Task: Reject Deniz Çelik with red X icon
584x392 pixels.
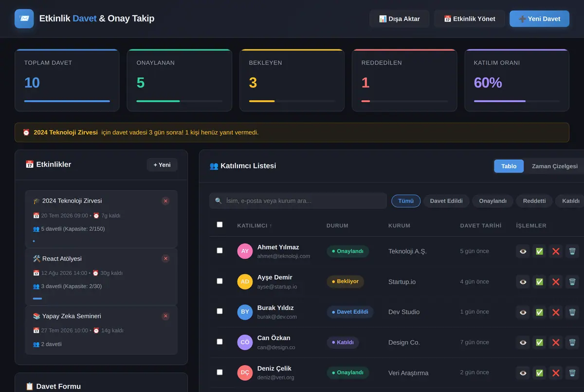Action: tap(556, 373)
